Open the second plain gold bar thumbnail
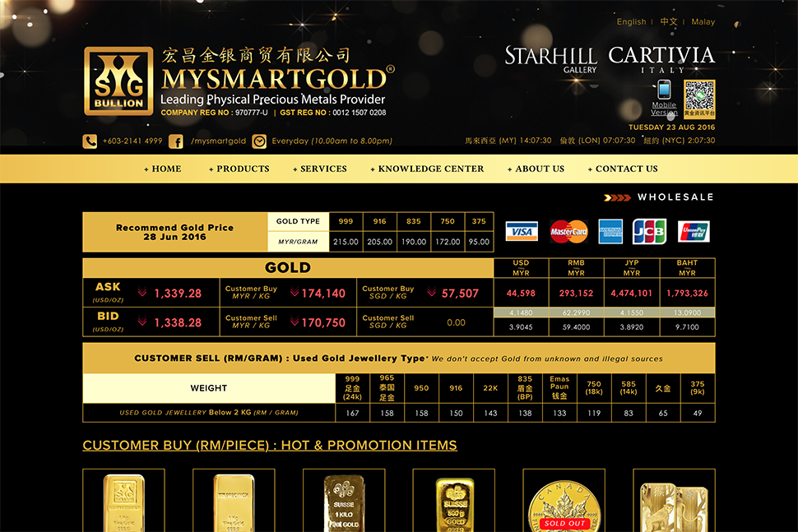Screen dimensions: 798x532 234,501
